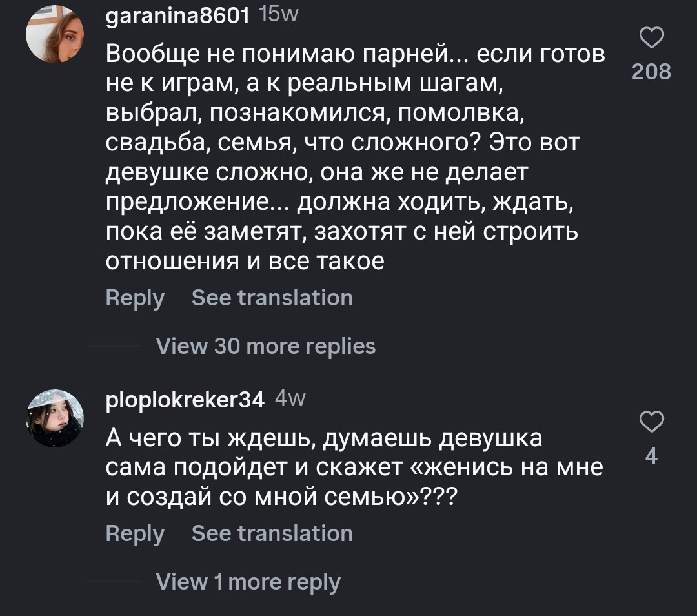The width and height of the screenshot is (697, 616).
Task: Click the divider line before View 30 more replies
Action: (x=114, y=347)
